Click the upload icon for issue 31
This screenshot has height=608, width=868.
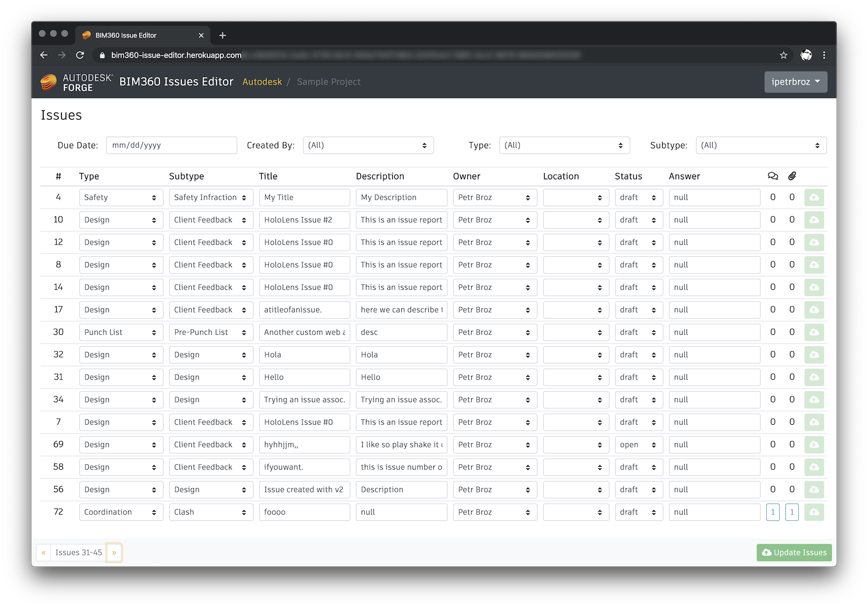814,377
